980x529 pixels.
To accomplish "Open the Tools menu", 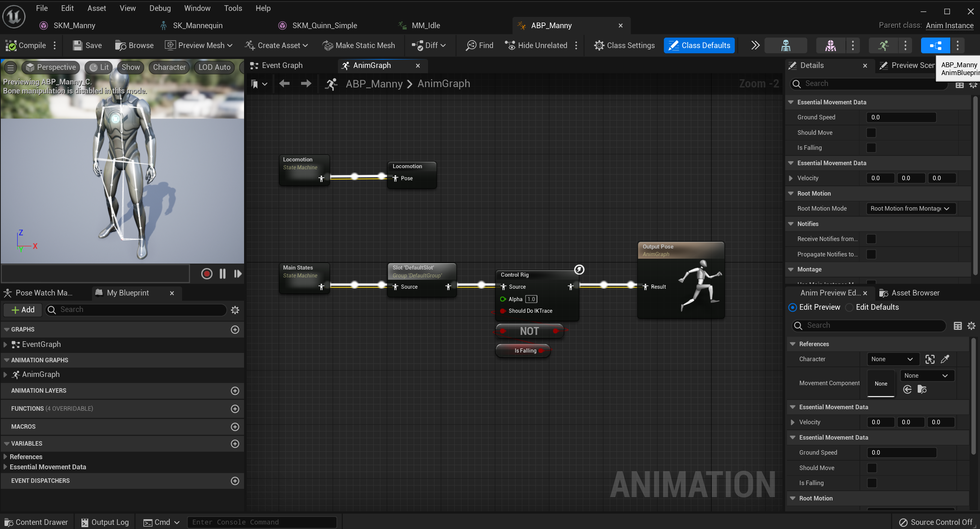I will tap(233, 8).
